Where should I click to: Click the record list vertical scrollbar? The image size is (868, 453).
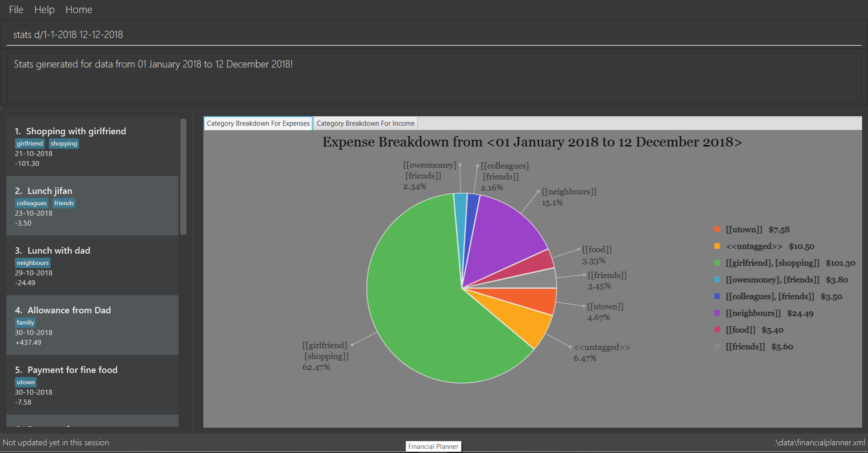(x=183, y=177)
